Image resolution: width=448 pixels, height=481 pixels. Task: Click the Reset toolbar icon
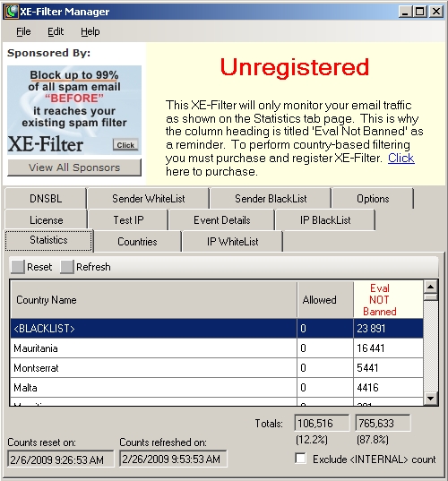18,267
